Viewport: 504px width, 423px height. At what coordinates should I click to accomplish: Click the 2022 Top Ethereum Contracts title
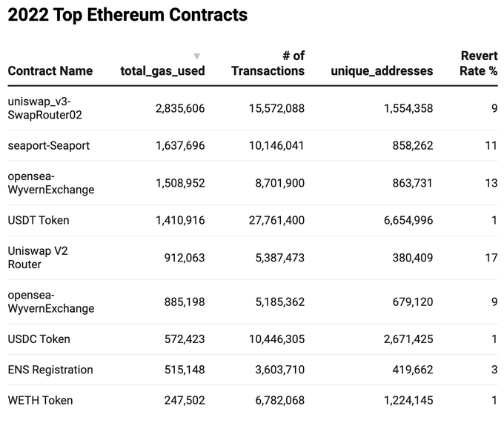coord(127,15)
